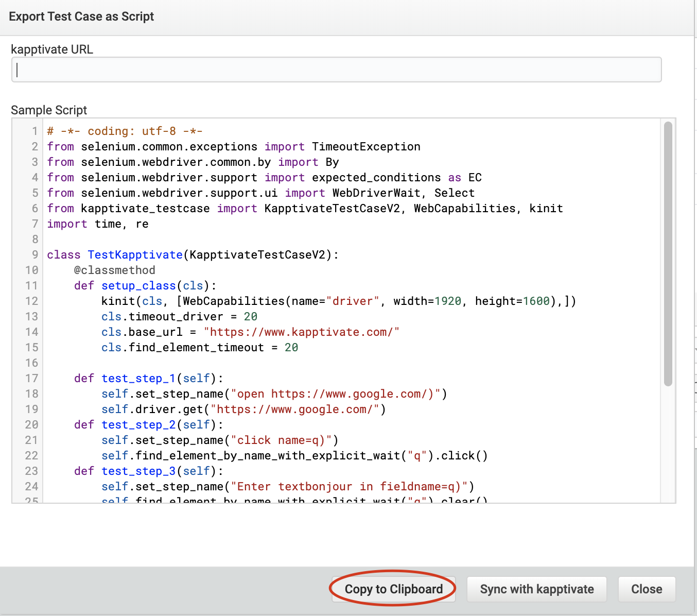This screenshot has height=616, width=697.
Task: Place cursor on @classmethod decorator
Action: pos(114,270)
